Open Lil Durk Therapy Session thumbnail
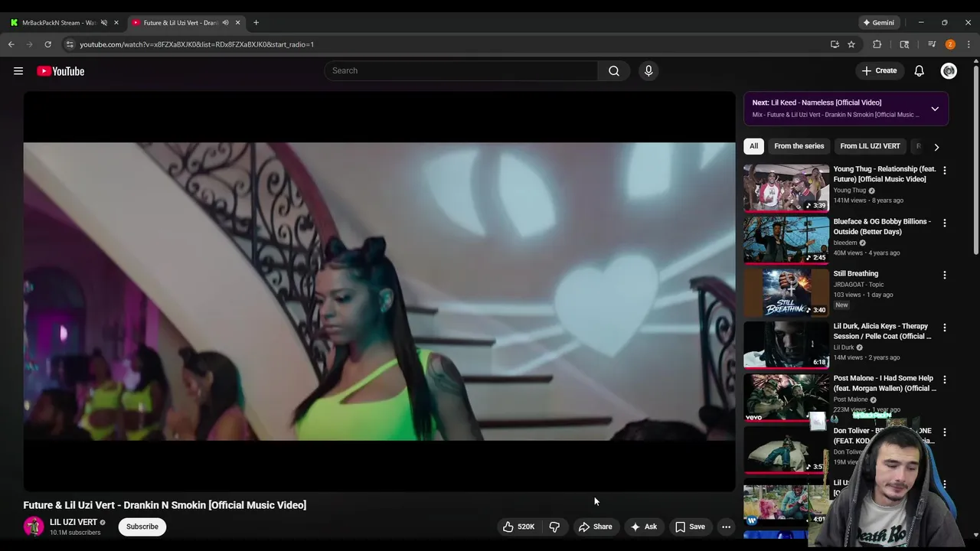The height and width of the screenshot is (551, 980). pyautogui.click(x=786, y=344)
